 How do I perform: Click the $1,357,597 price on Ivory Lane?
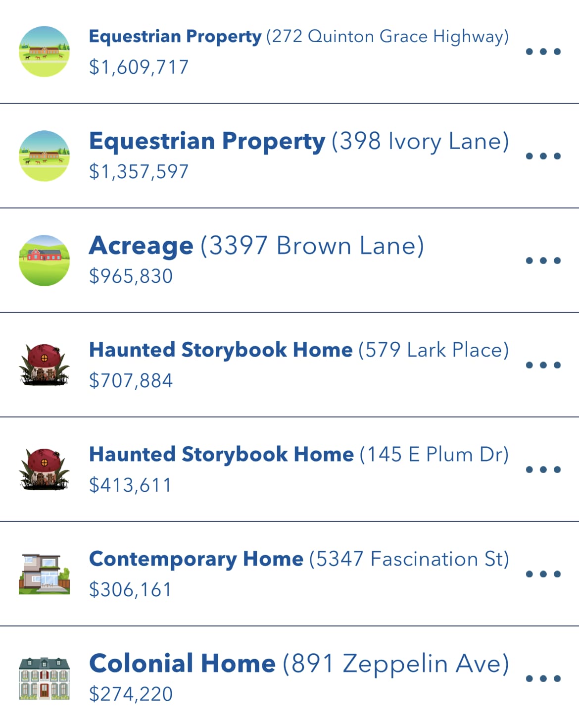(x=139, y=172)
